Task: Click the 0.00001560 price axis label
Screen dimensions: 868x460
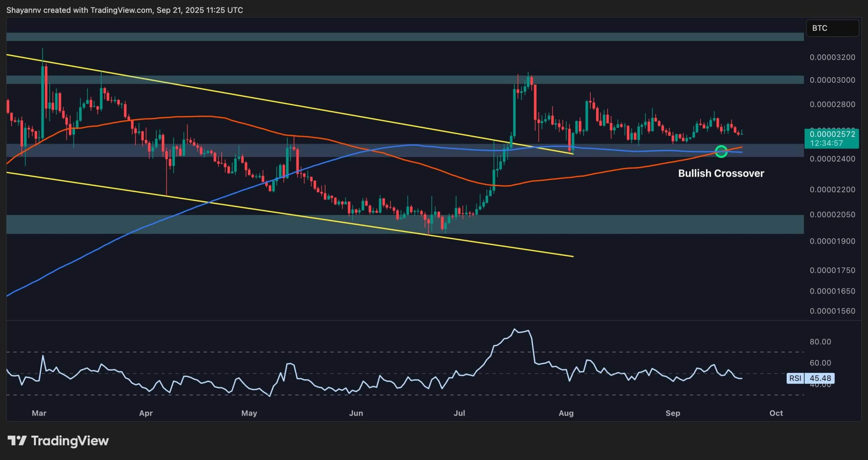Action: (832, 311)
